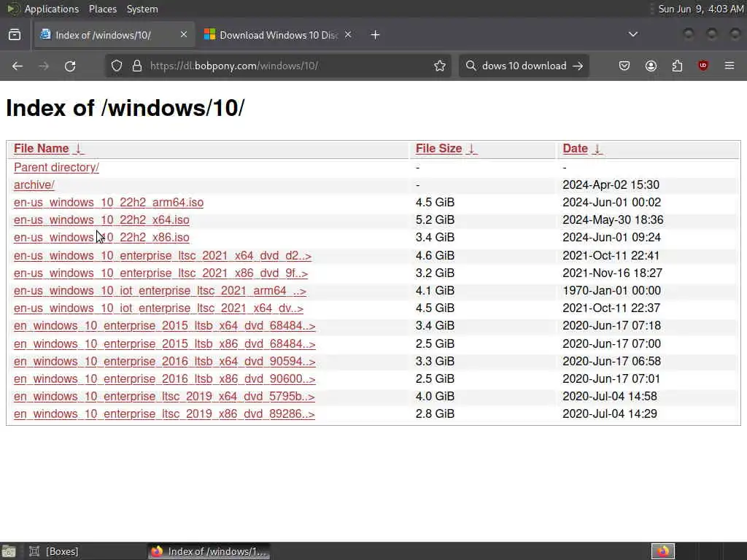Open enterprise ltsc 2019 x86 dvd 89286 link

[x=164, y=414]
